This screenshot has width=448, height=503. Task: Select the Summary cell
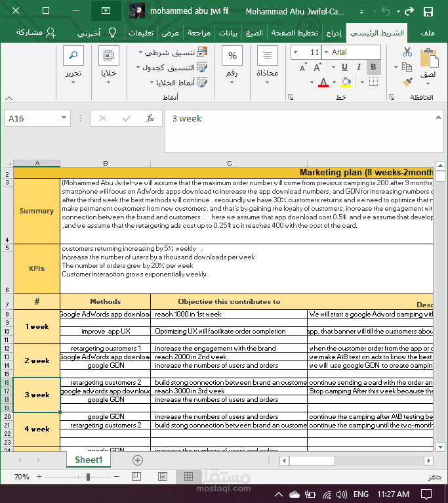click(37, 211)
